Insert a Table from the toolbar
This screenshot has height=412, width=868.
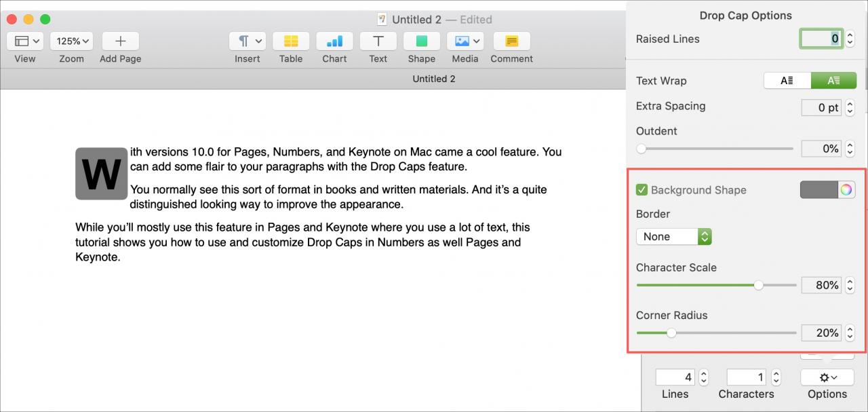click(291, 41)
